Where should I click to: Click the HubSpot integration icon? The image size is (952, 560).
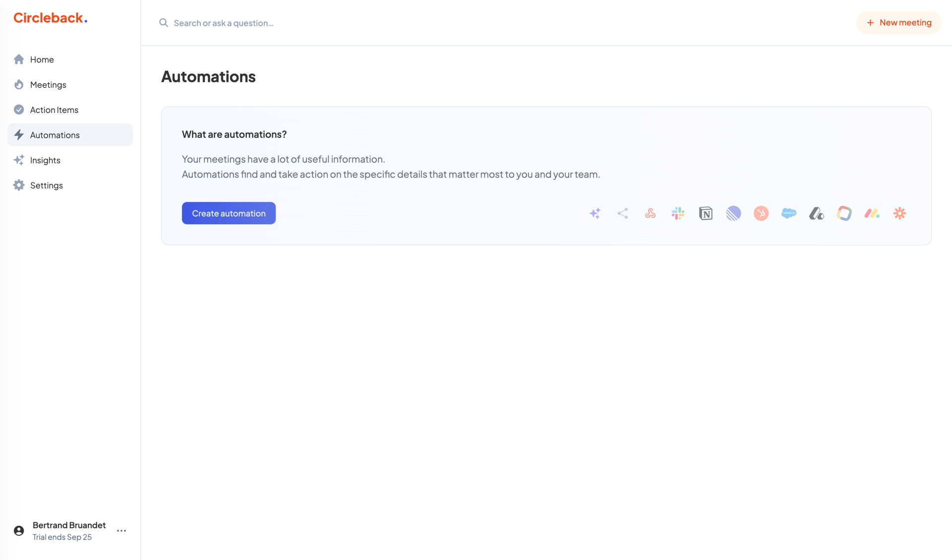coord(762,213)
